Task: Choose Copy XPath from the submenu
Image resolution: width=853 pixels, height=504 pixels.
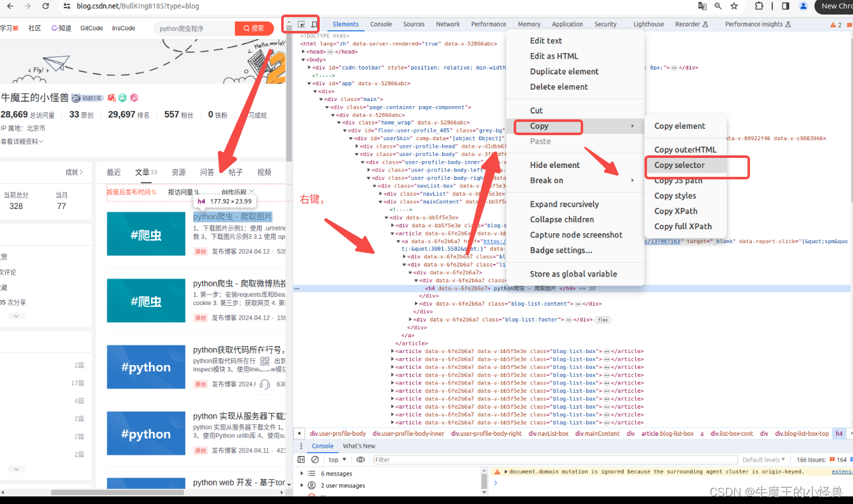Action: point(685,211)
